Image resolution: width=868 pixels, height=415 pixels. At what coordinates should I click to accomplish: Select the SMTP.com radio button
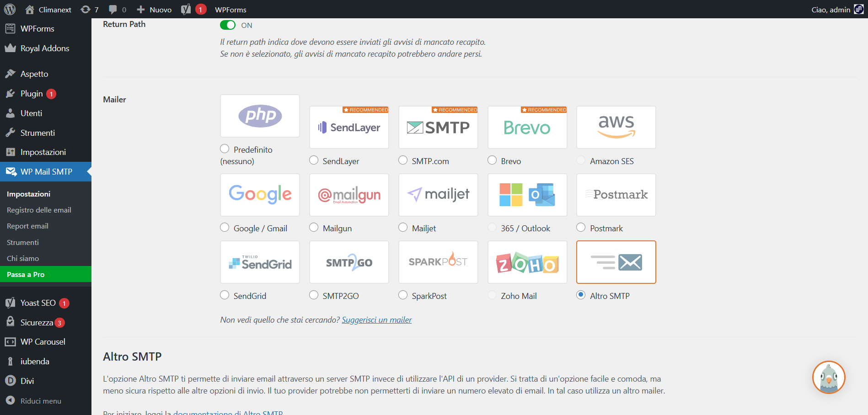pyautogui.click(x=403, y=160)
